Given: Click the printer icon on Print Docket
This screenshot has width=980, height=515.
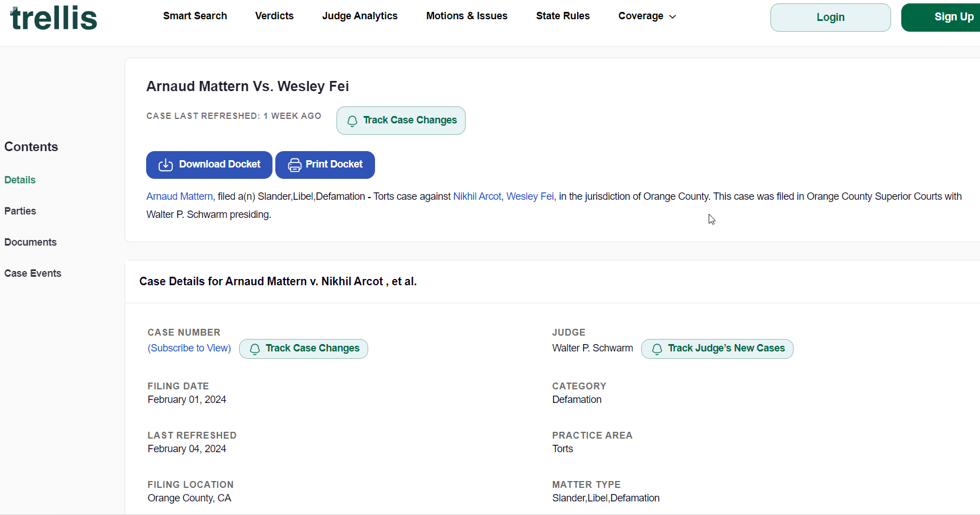Looking at the screenshot, I should [294, 165].
